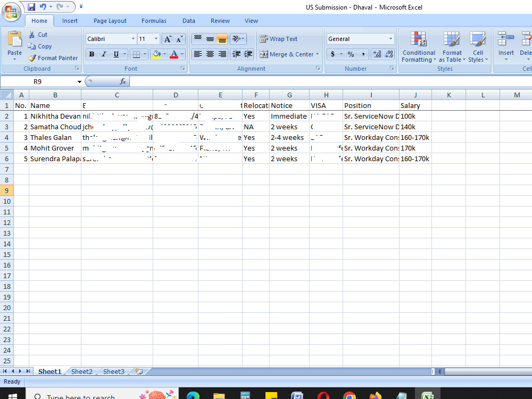Open the View ribbon tab
The width and height of the screenshot is (532, 399).
(x=252, y=21)
